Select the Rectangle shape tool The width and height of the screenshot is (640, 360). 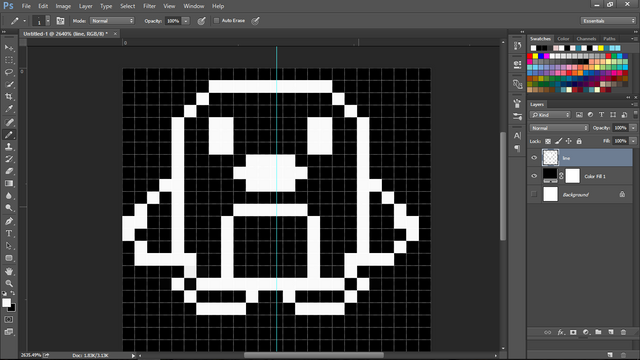coord(9,258)
